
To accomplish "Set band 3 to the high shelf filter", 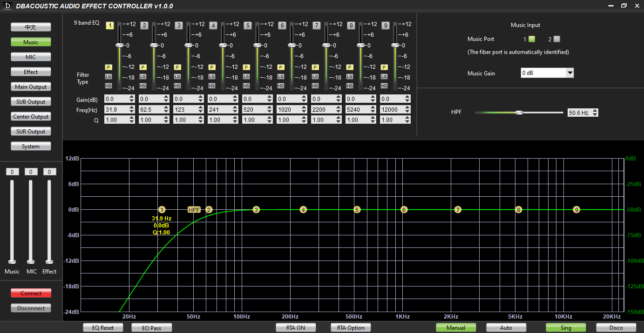I will [177, 86].
